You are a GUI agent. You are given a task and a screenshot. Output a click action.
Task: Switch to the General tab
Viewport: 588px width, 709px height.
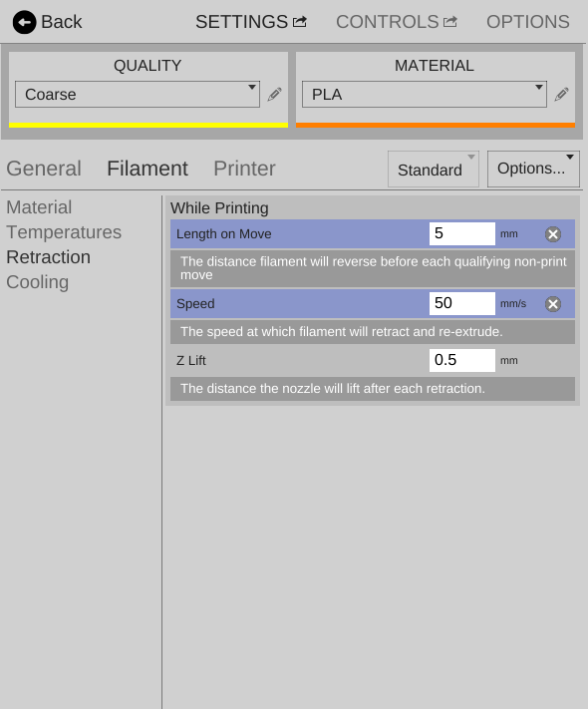coord(44,169)
